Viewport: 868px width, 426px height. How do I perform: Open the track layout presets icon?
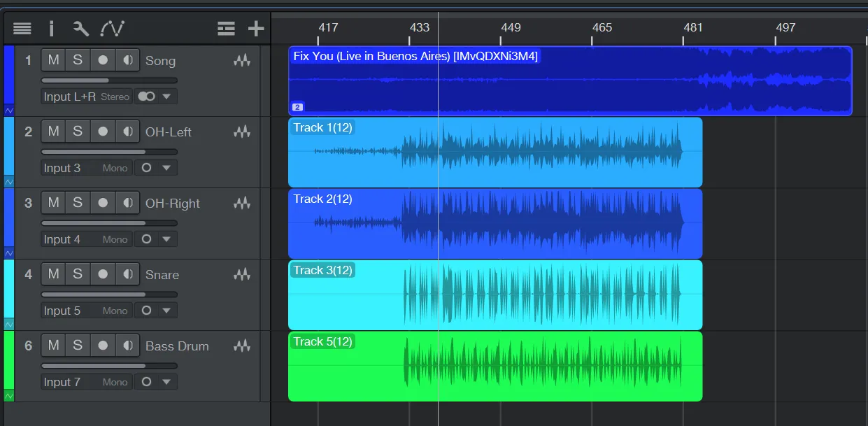[x=226, y=29]
